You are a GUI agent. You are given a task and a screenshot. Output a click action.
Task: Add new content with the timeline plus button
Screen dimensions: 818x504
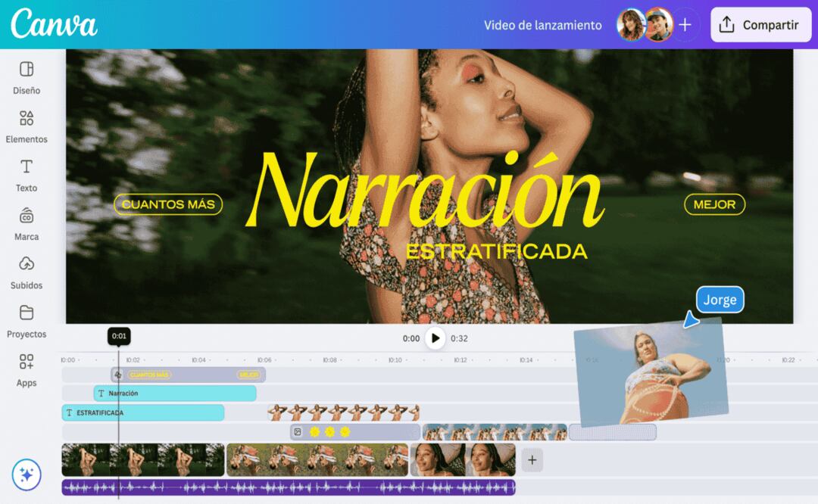[x=531, y=459]
